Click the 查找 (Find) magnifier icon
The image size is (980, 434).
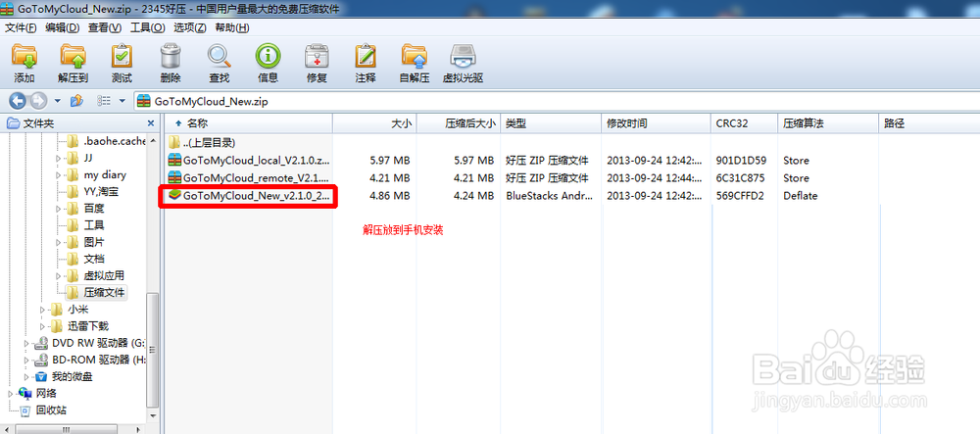[220, 56]
